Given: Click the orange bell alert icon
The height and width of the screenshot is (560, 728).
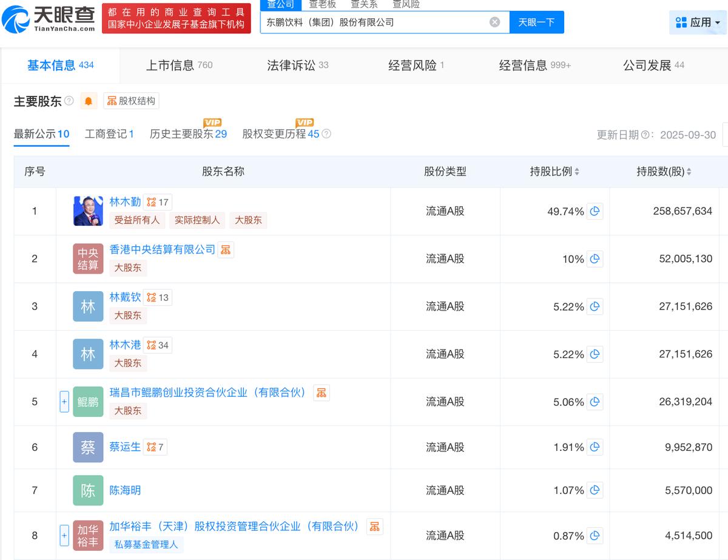Looking at the screenshot, I should pos(89,101).
